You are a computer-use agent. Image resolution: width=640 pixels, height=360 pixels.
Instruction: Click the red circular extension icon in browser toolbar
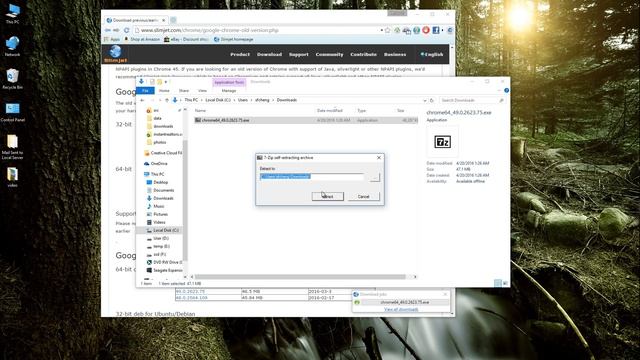(x=426, y=30)
